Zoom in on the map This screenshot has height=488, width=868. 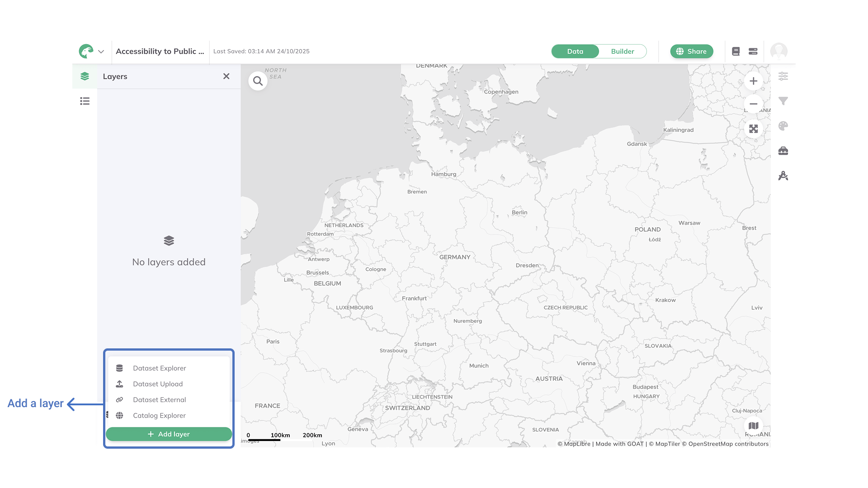[753, 81]
